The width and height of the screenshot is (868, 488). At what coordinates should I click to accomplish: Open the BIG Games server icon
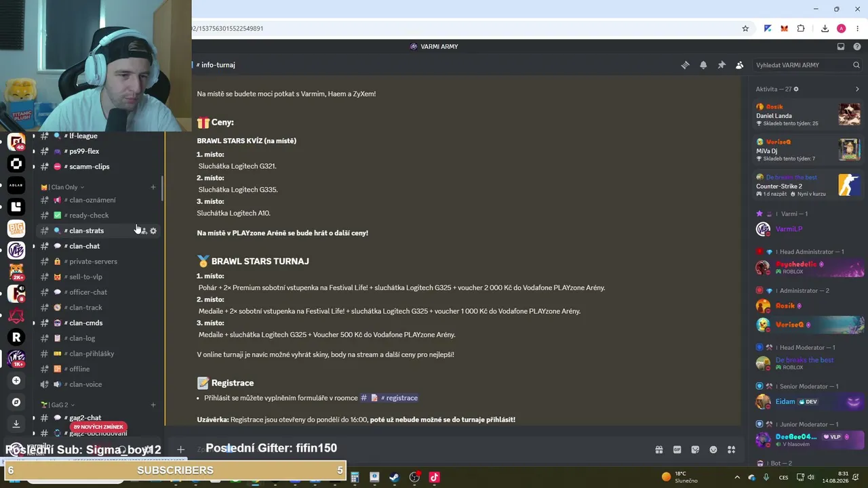(16, 228)
